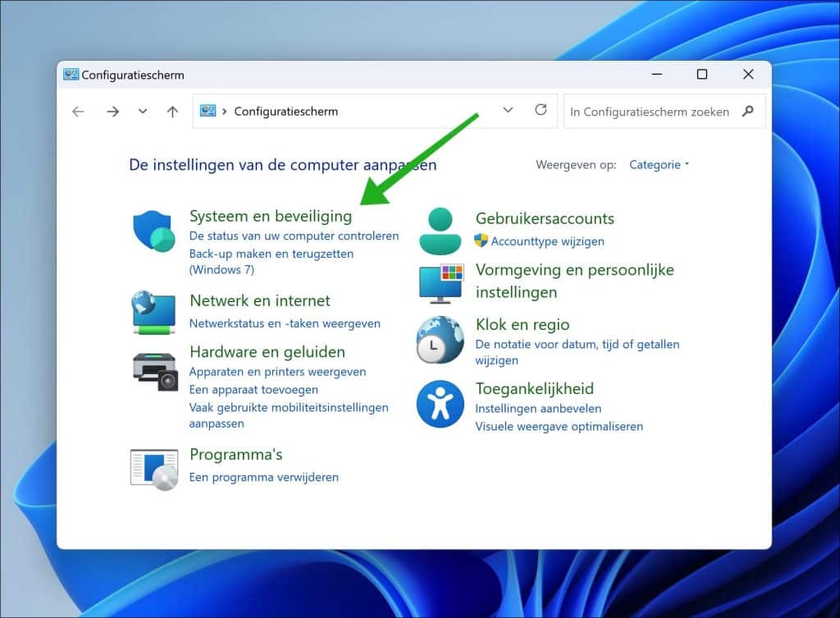Open De notatie voor datum, tijd of getallen wijzigen
Viewport: 840px width, 618px height.
(577, 352)
